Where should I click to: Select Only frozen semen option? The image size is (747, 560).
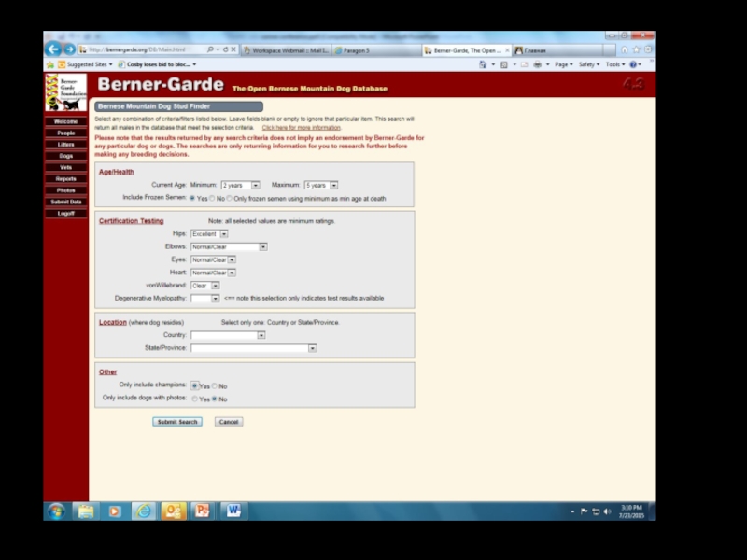(230, 199)
